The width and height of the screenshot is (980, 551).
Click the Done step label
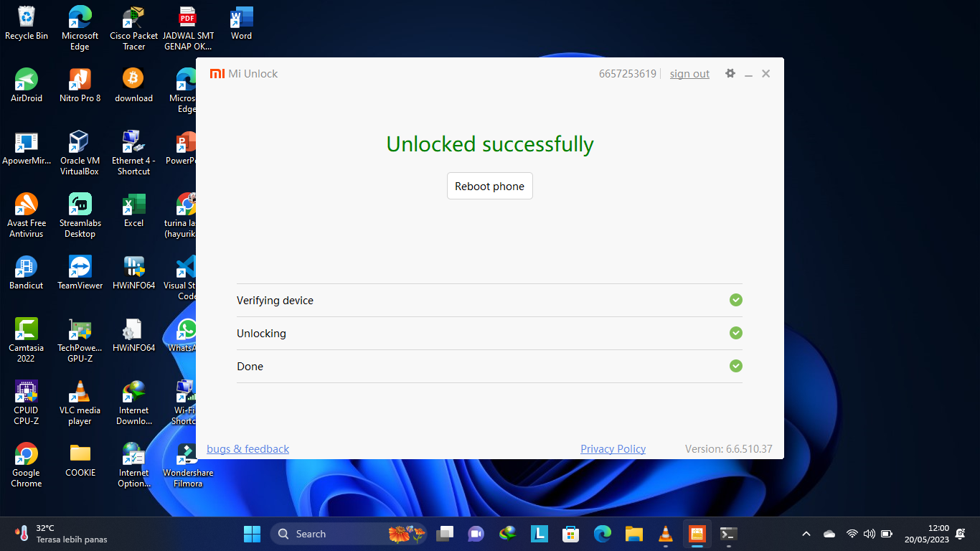[x=250, y=367]
